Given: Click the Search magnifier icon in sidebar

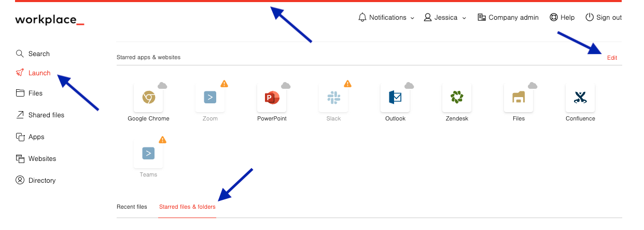Looking at the screenshot, I should 20,53.
